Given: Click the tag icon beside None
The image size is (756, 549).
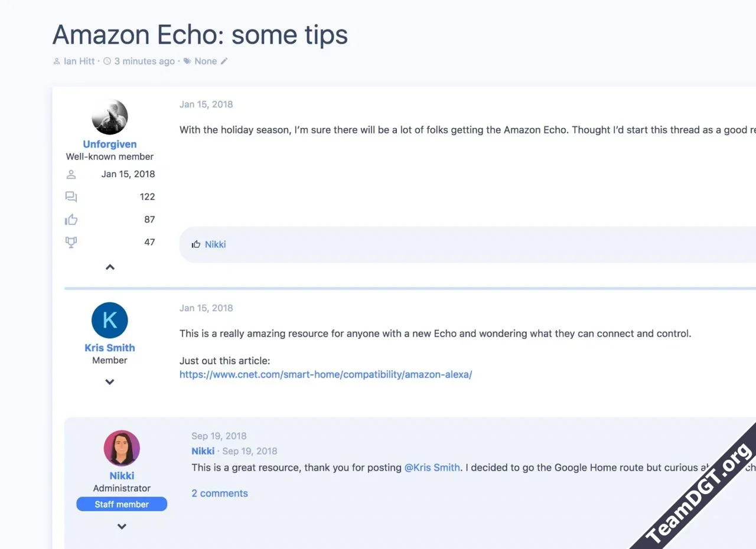Looking at the screenshot, I should [x=187, y=61].
